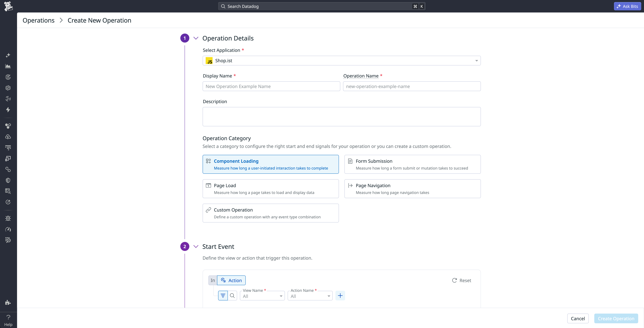Collapse the Operation Details section
Screen dimensions: 644x328
coord(196,38)
